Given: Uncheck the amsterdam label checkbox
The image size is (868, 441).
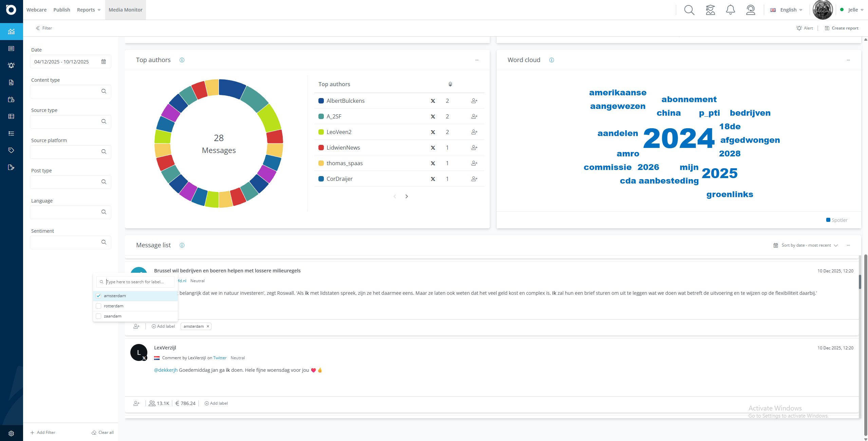Looking at the screenshot, I should [98, 296].
